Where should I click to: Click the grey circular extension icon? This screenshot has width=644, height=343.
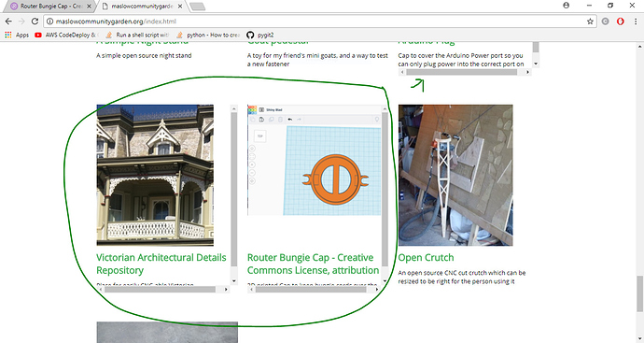tap(606, 21)
